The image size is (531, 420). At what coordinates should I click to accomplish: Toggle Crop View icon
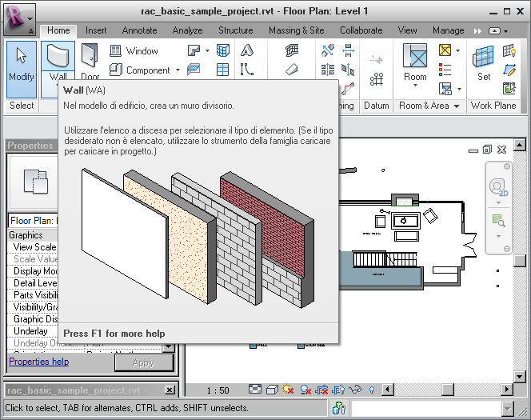point(322,390)
